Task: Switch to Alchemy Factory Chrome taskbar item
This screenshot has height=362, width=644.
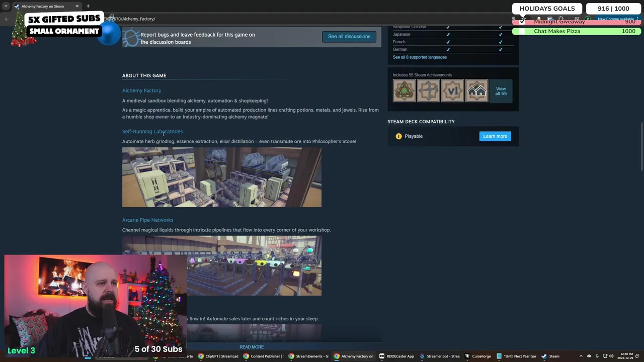Action: click(x=354, y=356)
